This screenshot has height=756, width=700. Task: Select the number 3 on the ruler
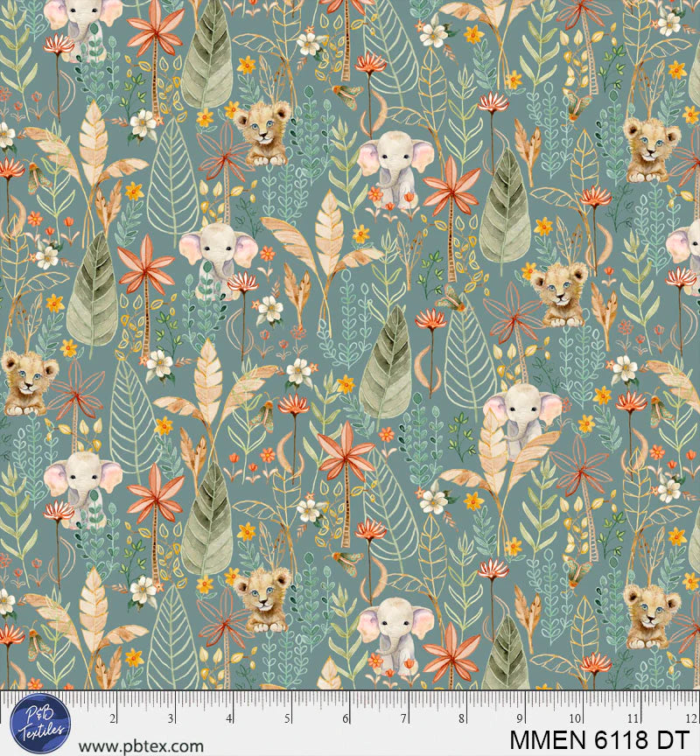pyautogui.click(x=171, y=718)
